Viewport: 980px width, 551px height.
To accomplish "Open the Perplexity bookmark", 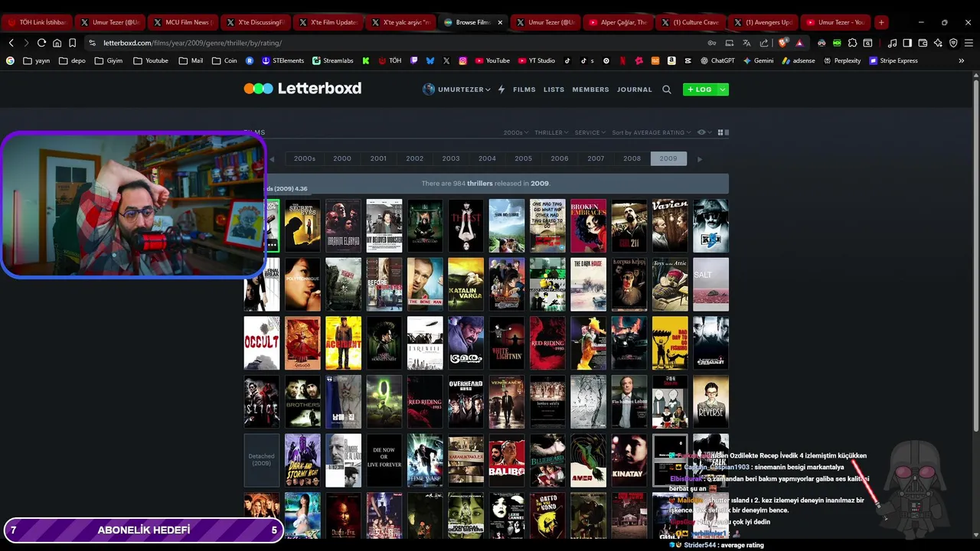I will click(842, 60).
